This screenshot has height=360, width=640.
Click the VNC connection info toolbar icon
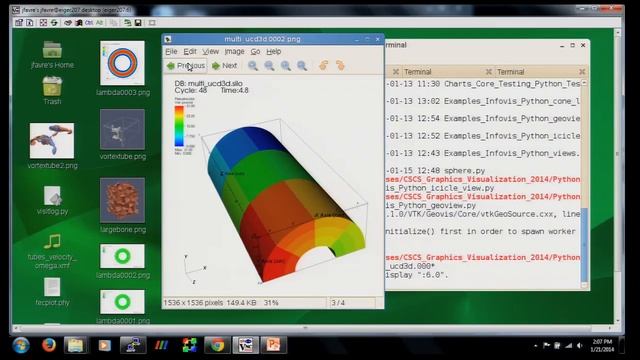[30, 23]
